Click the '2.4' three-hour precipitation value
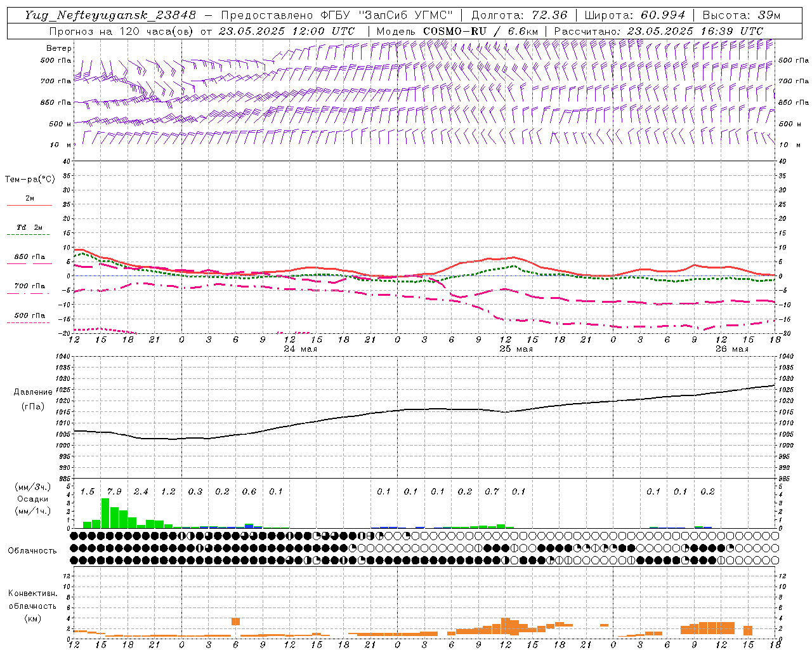 [x=141, y=492]
